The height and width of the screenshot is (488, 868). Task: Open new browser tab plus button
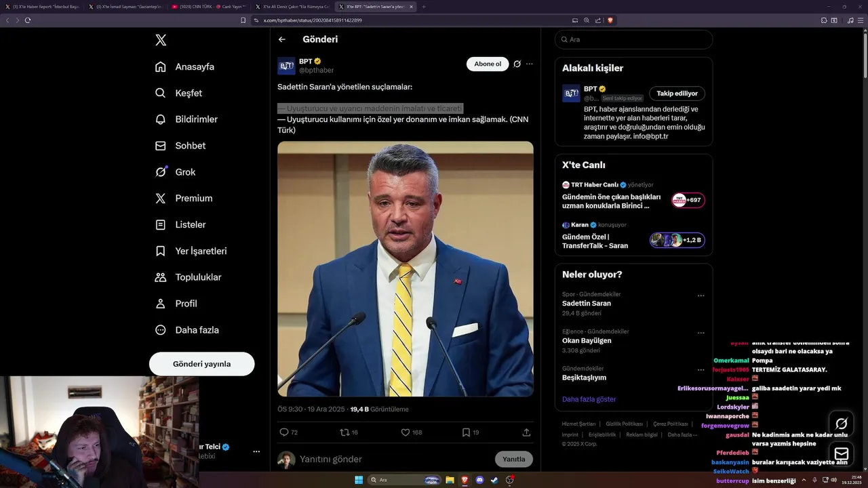[424, 7]
